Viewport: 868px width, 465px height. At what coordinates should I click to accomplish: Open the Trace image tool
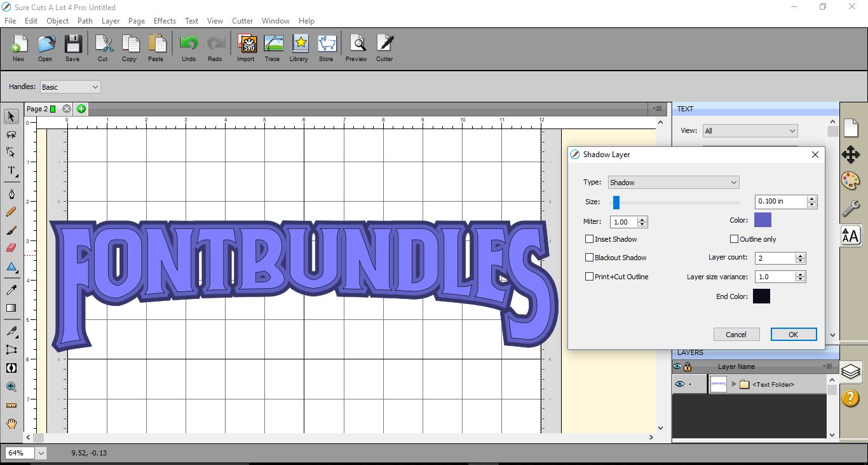point(273,44)
